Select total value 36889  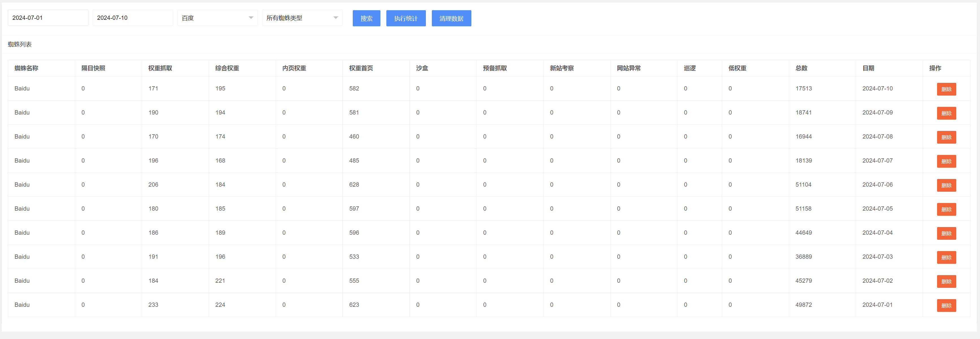[x=803, y=256]
